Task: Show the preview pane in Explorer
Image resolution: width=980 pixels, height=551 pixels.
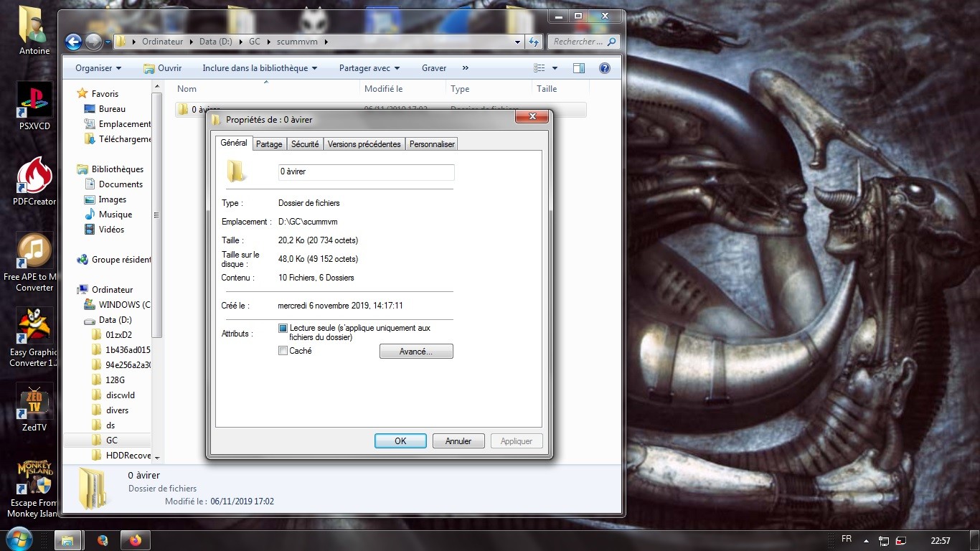Action: pos(579,68)
